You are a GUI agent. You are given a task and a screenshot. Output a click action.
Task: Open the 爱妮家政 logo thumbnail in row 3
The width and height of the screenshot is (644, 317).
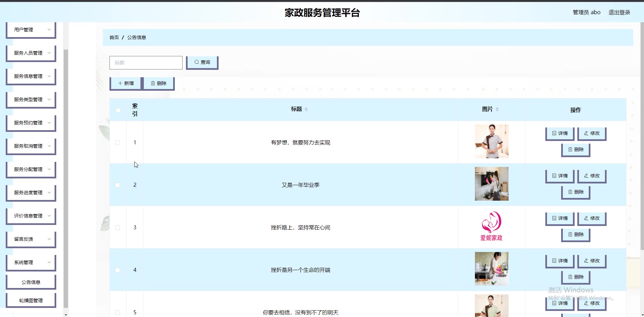pyautogui.click(x=491, y=226)
